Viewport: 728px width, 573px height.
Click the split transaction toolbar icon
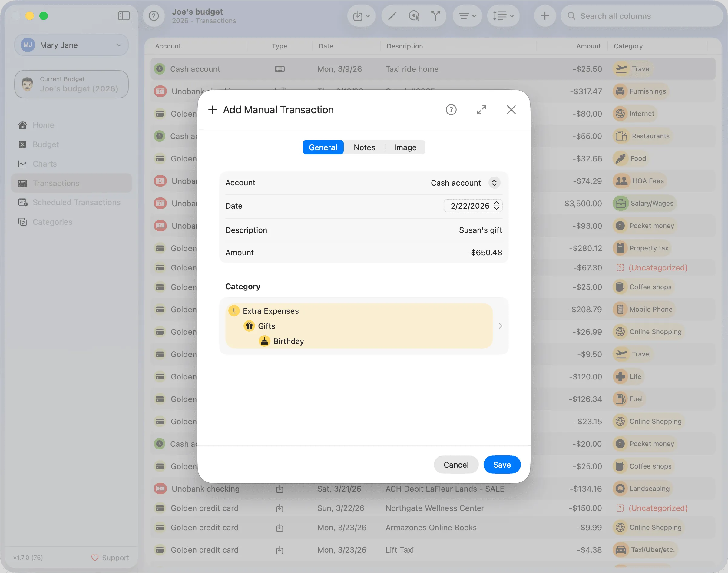pos(435,16)
